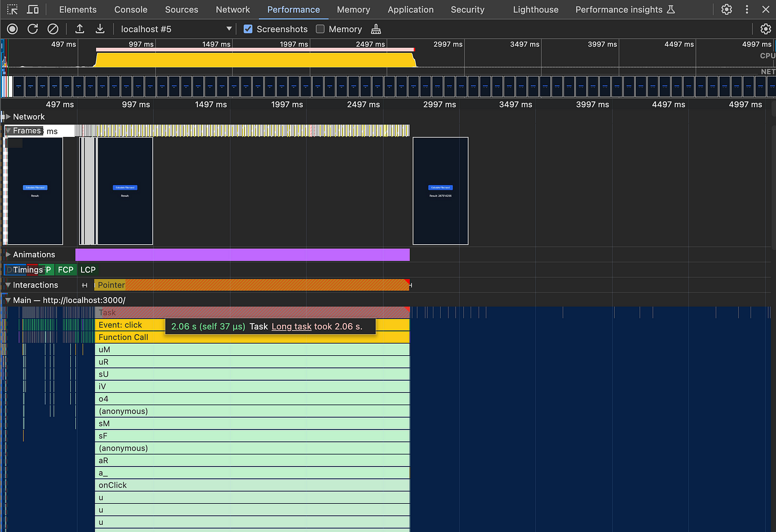Open the Performance insights tab

(x=619, y=9)
